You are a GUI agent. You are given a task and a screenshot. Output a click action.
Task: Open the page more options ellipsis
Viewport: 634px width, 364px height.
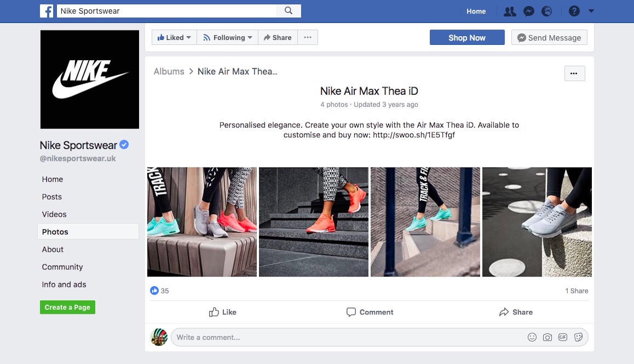click(308, 37)
